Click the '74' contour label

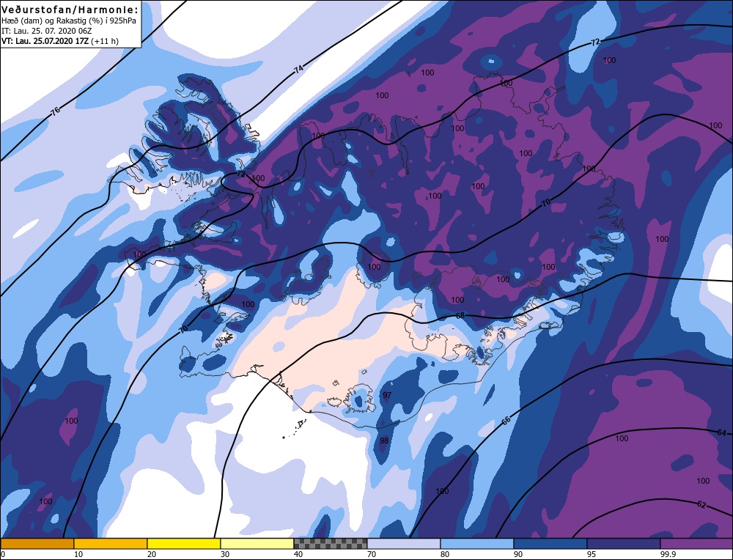click(x=298, y=69)
